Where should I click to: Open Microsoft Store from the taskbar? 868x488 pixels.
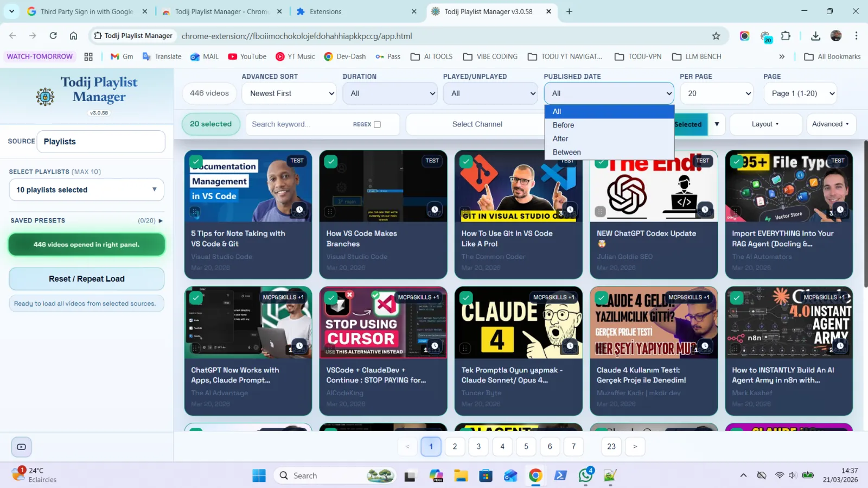pos(486,476)
